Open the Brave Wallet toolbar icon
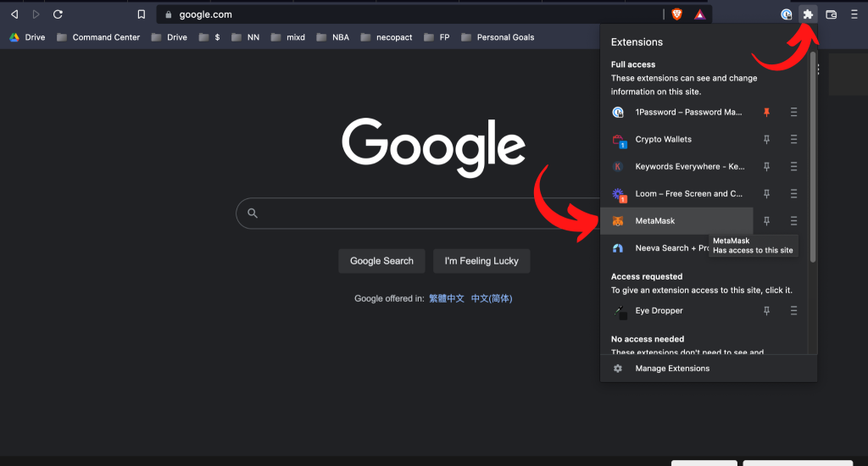 (832, 14)
